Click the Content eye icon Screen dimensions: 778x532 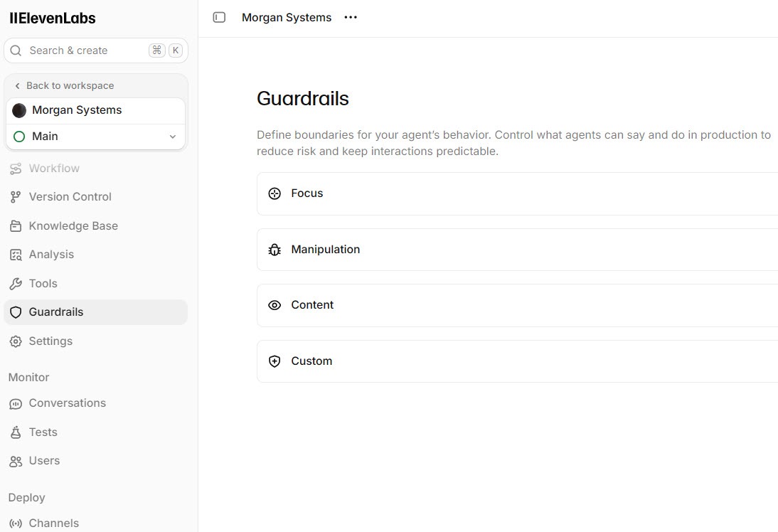(275, 305)
